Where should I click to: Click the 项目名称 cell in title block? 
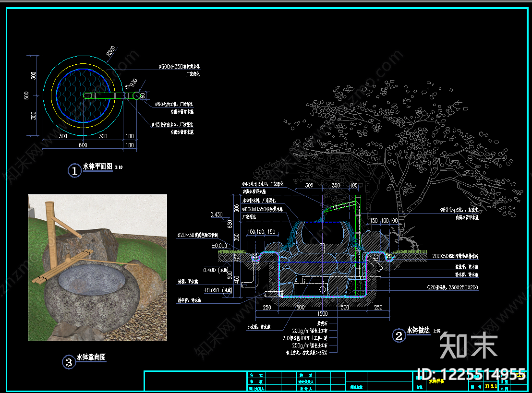(356, 387)
